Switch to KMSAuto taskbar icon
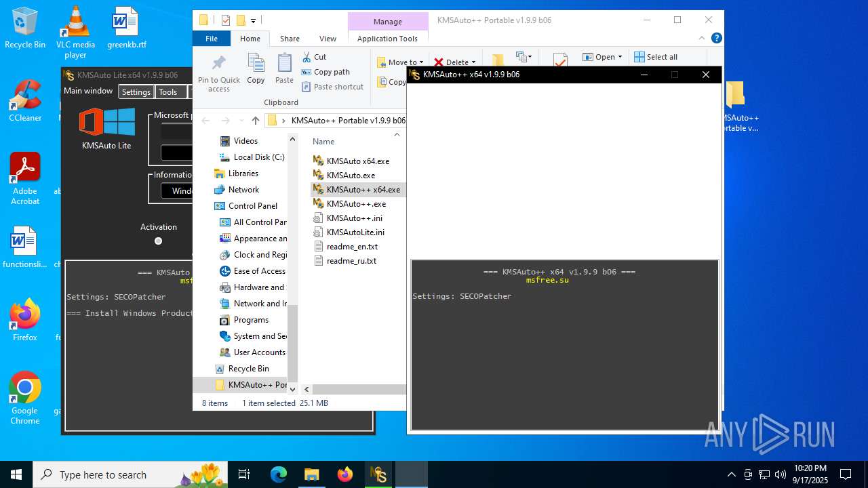Viewport: 868px width, 488px height. coord(378,474)
